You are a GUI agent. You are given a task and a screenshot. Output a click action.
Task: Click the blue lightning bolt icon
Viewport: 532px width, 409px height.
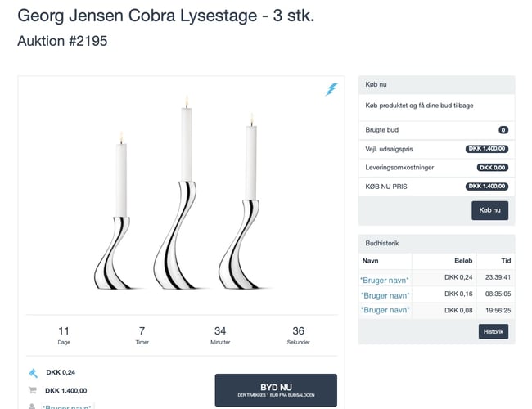tap(331, 89)
